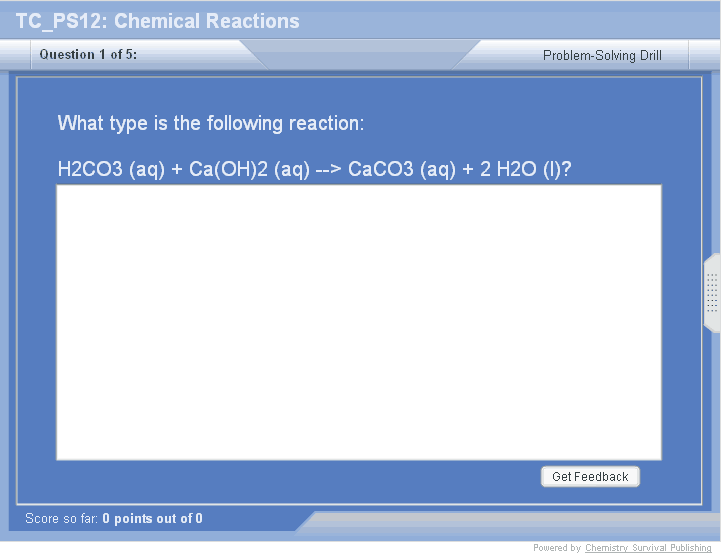Viewport: 722px width, 555px height.
Task: Click the word Reactions in the title bar
Action: coord(255,21)
